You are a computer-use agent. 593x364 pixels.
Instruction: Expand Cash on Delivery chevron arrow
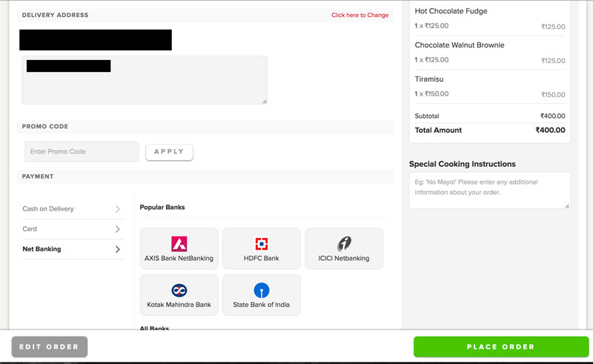click(x=118, y=209)
